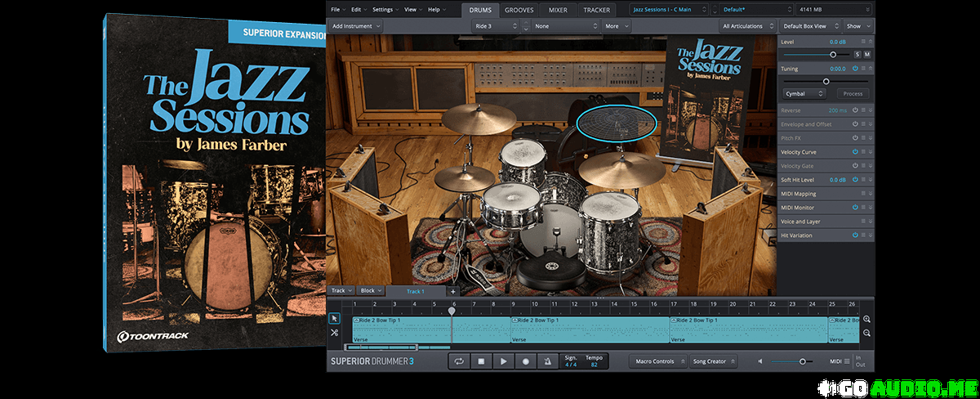Open the Show dropdown

857,26
